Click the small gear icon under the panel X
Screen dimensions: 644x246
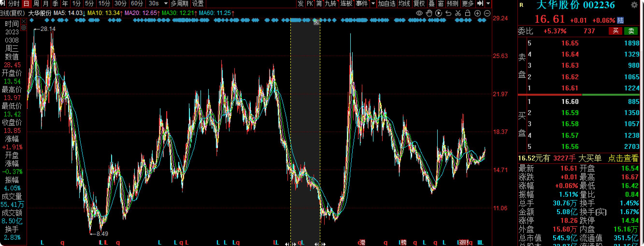point(24,28)
